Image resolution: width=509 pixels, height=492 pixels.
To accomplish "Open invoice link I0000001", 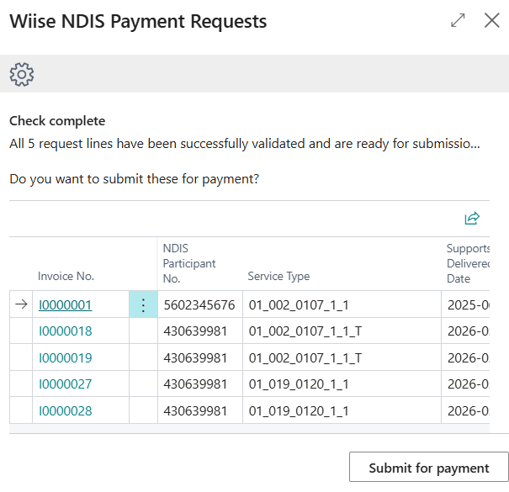I will point(65,305).
